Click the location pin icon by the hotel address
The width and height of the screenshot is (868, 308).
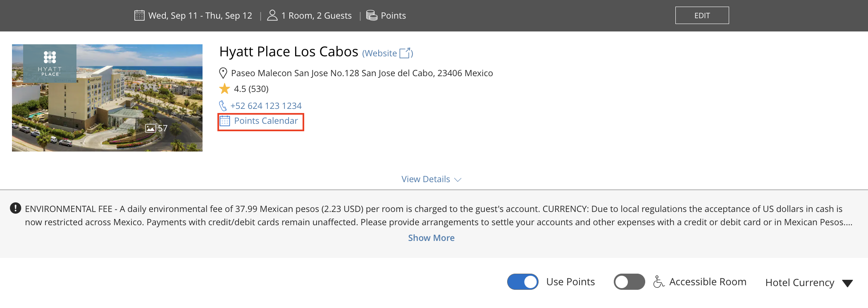click(223, 73)
